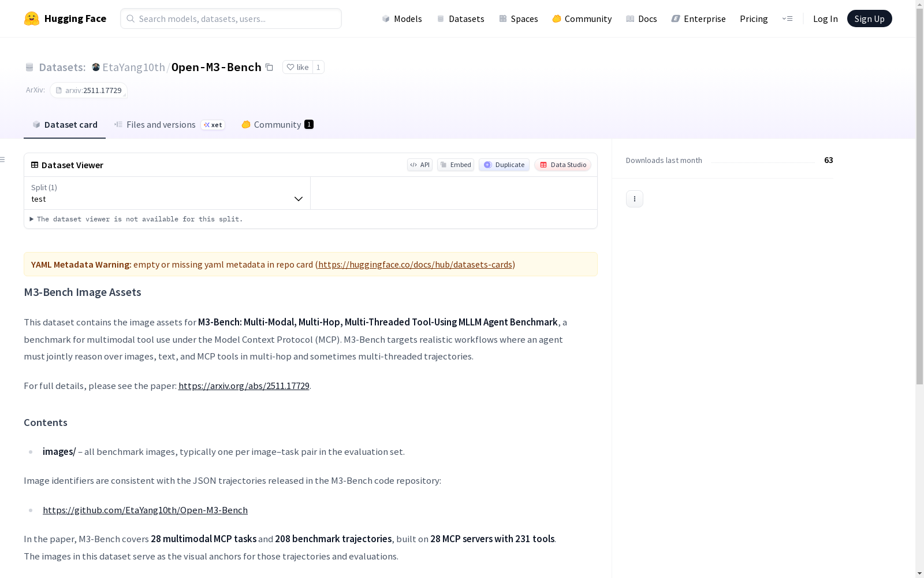The height and width of the screenshot is (578, 924).
Task: Click the Contents heading
Action: click(x=46, y=423)
